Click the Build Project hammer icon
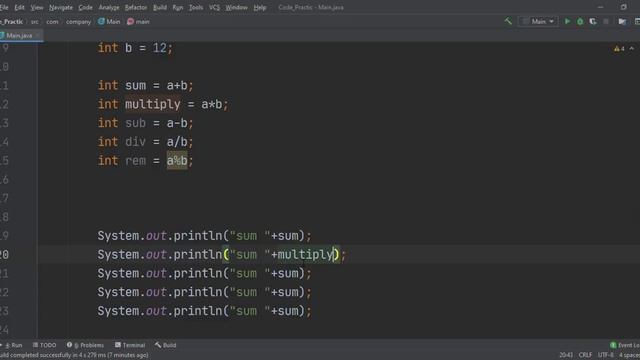The width and height of the screenshot is (640, 360). 508,21
